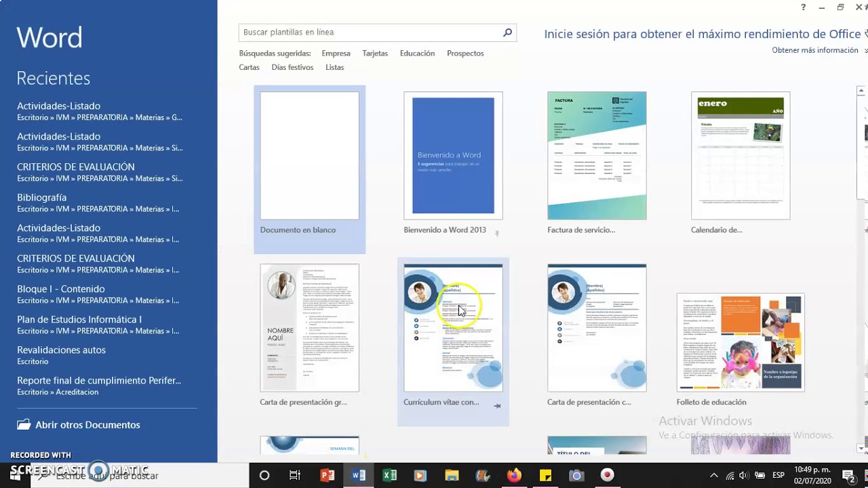Select the Empresa suggested search
The image size is (868, 488).
[x=336, y=54]
